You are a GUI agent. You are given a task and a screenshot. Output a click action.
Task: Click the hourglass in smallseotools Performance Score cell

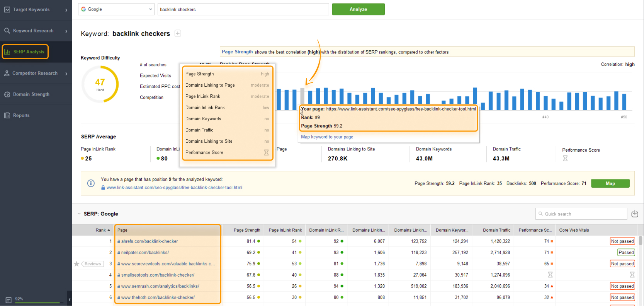click(550, 275)
